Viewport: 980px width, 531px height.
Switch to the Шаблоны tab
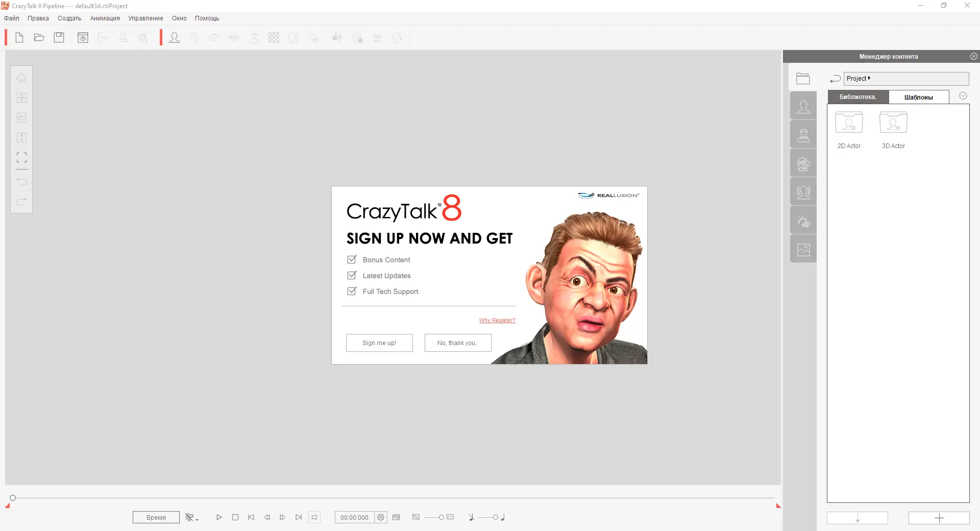tap(919, 97)
